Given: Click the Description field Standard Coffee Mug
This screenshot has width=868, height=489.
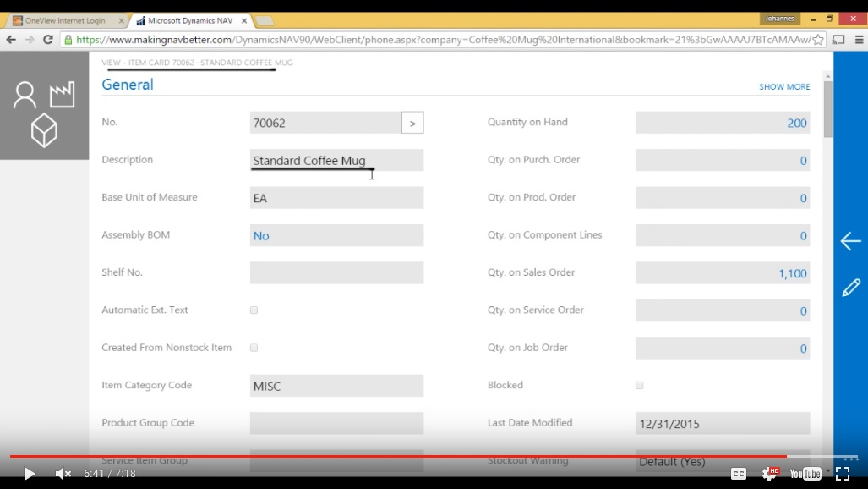Looking at the screenshot, I should click(x=336, y=160).
